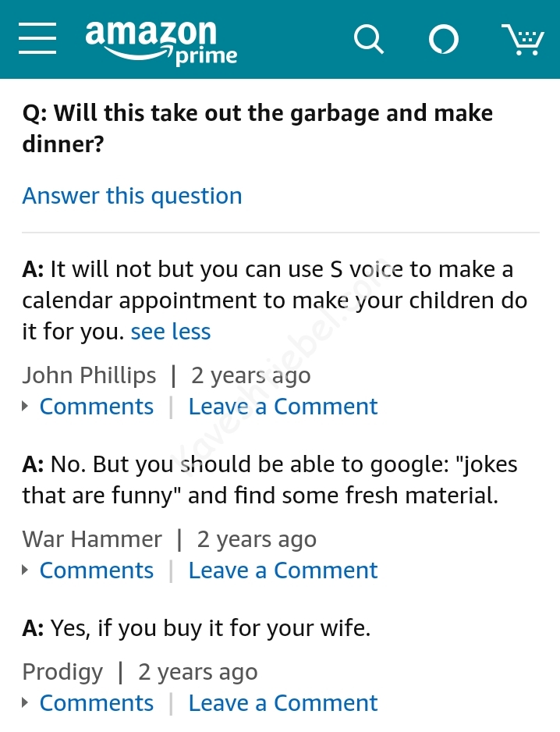The image size is (560, 732).
Task: Tap the answer by John Phillips
Action: click(273, 300)
